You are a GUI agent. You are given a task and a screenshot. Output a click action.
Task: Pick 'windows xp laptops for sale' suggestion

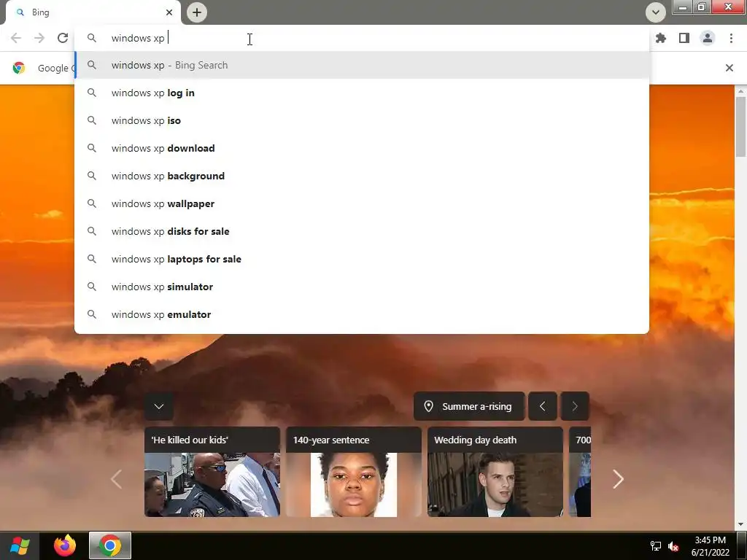[362, 259]
